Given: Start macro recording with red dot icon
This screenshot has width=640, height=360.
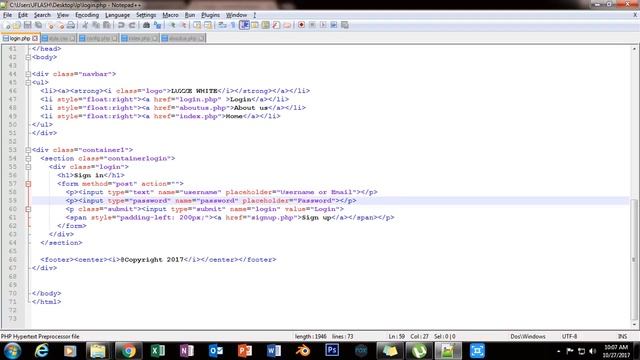Looking at the screenshot, I should [x=302, y=25].
